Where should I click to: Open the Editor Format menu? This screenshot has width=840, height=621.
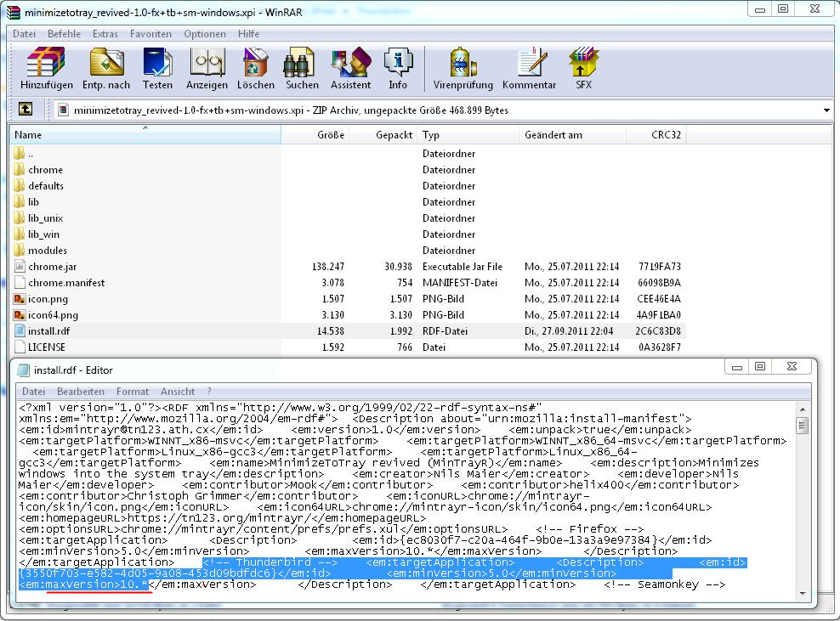point(133,392)
